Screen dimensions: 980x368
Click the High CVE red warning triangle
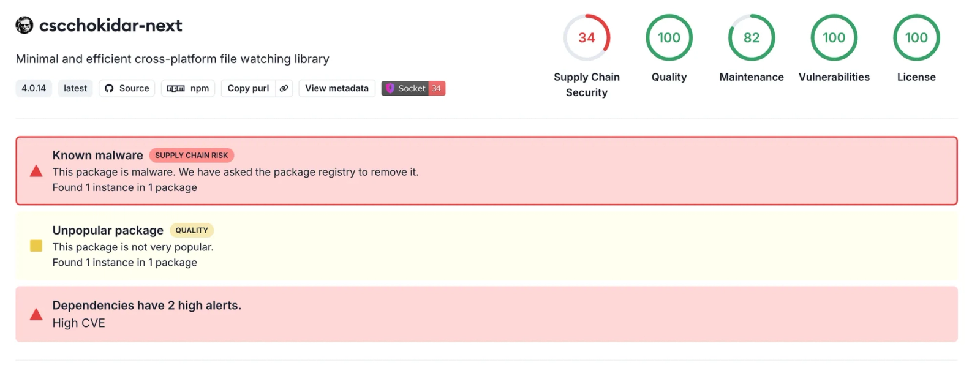pos(36,314)
